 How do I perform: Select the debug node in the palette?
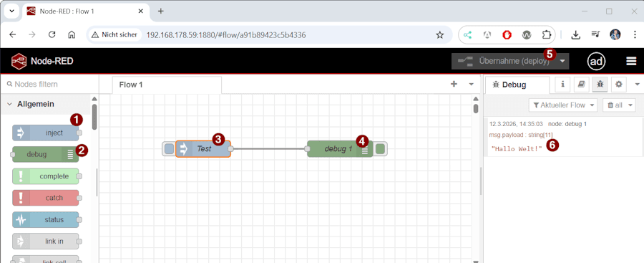click(46, 155)
